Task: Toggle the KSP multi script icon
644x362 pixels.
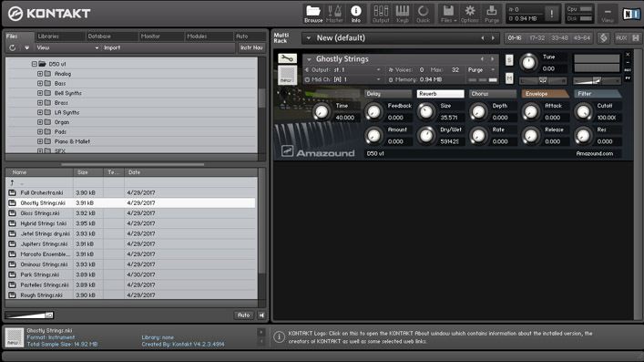Action: [x=603, y=38]
